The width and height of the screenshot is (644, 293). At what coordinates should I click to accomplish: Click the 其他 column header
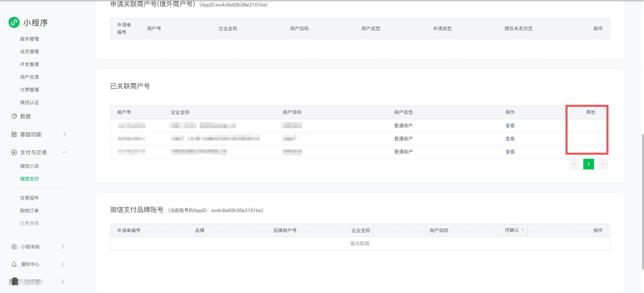pyautogui.click(x=591, y=112)
